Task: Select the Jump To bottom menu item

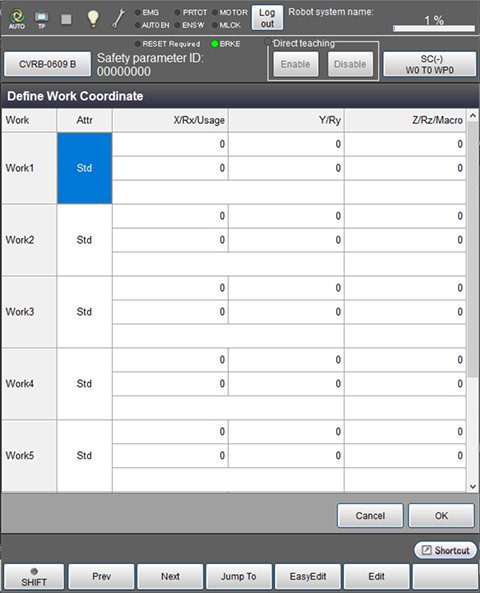Action: (x=239, y=577)
